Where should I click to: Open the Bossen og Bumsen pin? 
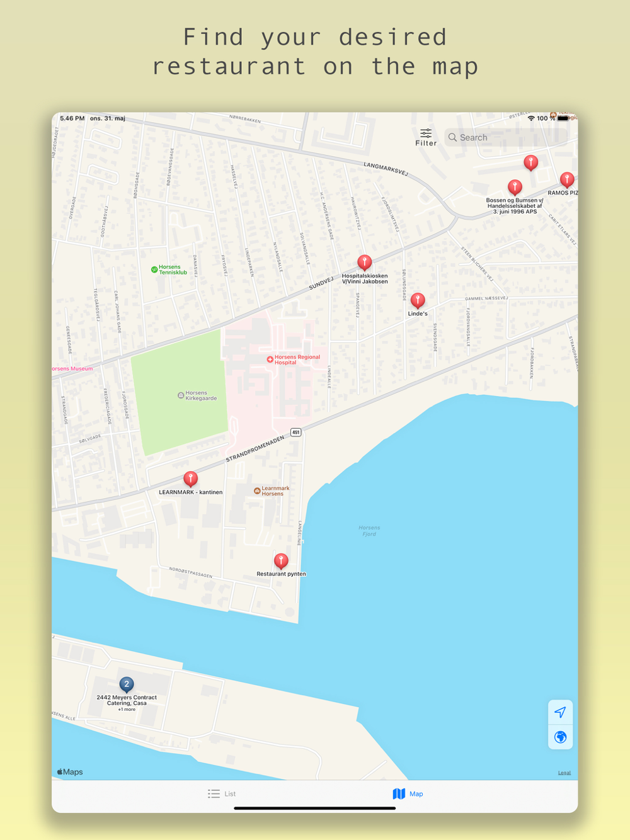515,187
